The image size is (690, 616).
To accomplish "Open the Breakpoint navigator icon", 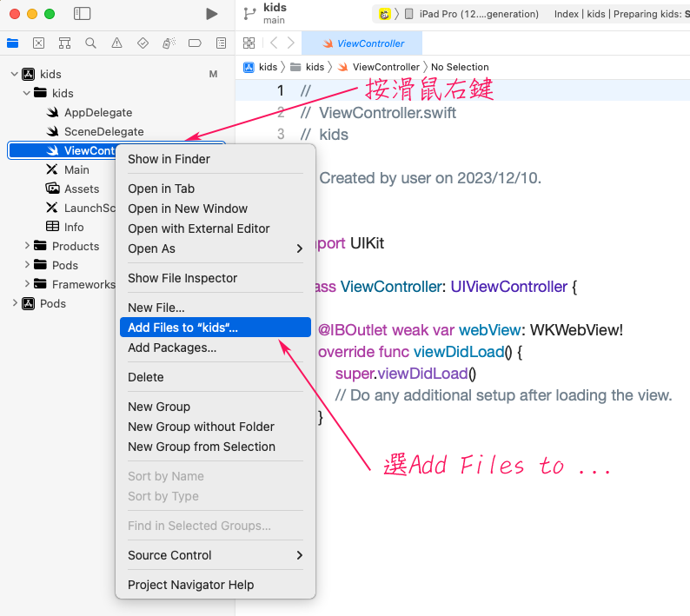I will (x=195, y=43).
